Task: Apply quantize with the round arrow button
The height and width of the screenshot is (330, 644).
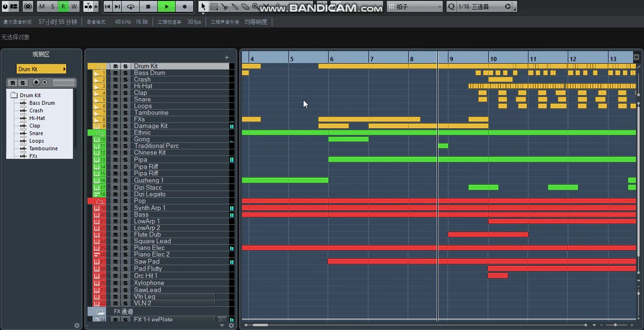Action: (508, 7)
